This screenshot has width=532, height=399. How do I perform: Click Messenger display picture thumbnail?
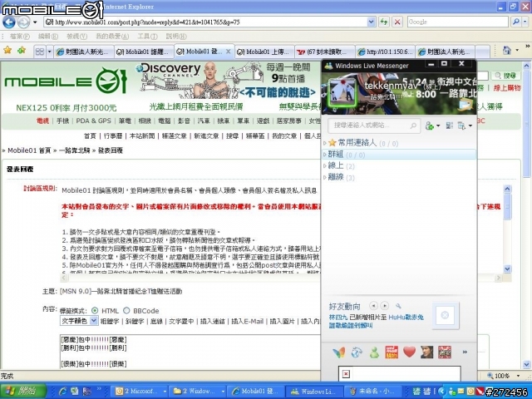point(342,93)
